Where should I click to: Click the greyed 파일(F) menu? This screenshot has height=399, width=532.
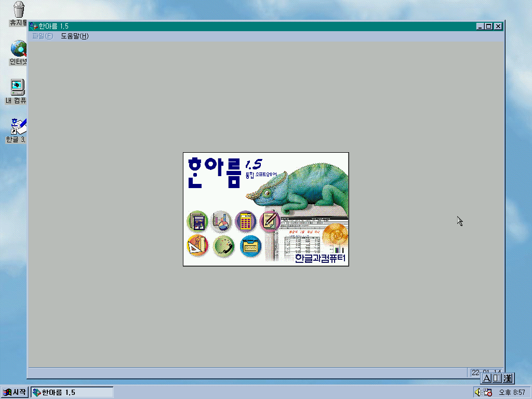tap(43, 36)
